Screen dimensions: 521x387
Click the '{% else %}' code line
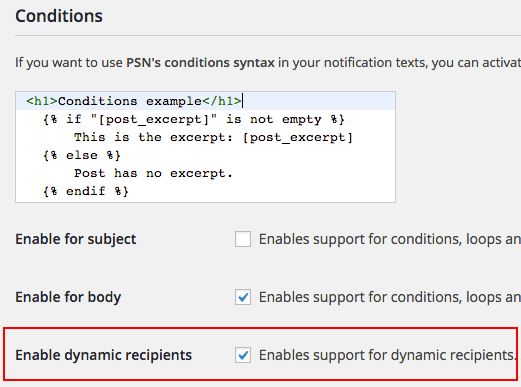[82, 155]
